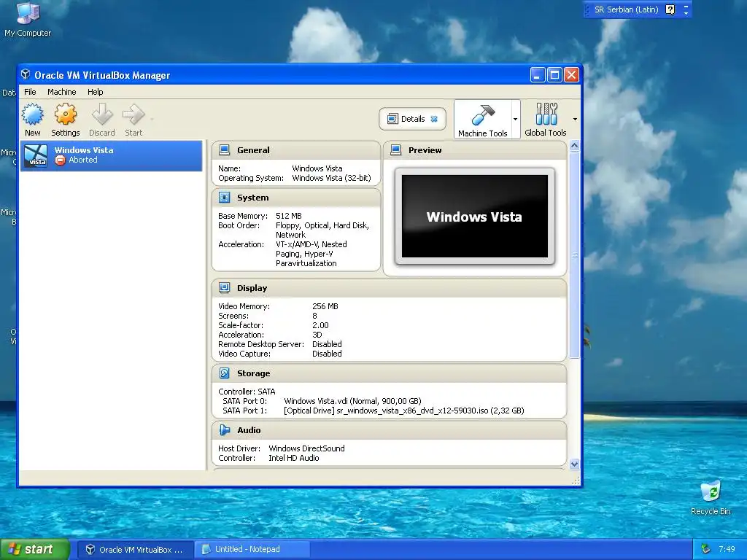Click the system tray notification icon
The image size is (747, 560).
tap(705, 550)
